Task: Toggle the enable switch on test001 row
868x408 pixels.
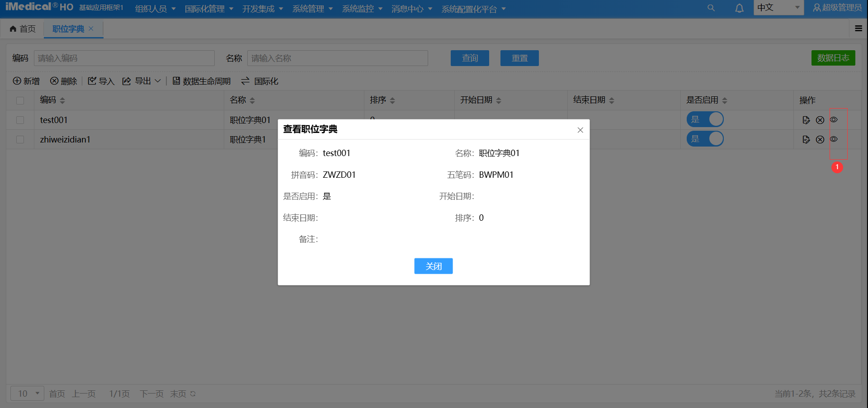Action: [x=705, y=119]
